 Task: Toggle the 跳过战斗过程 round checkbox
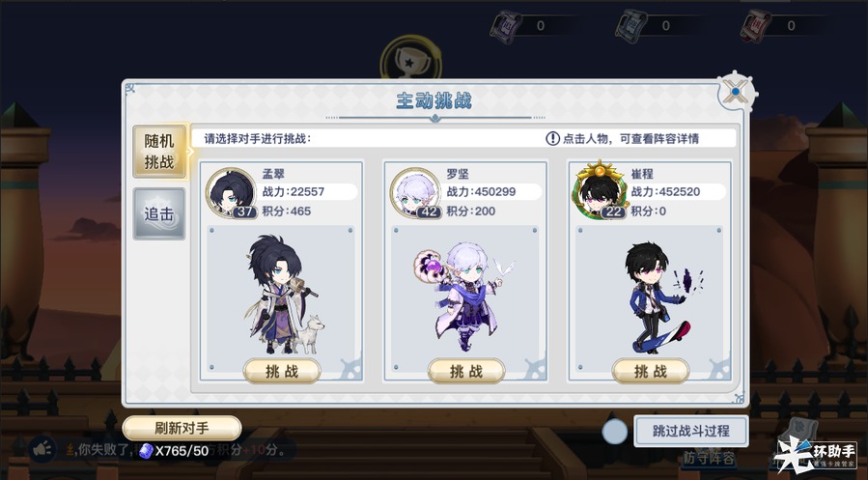614,432
